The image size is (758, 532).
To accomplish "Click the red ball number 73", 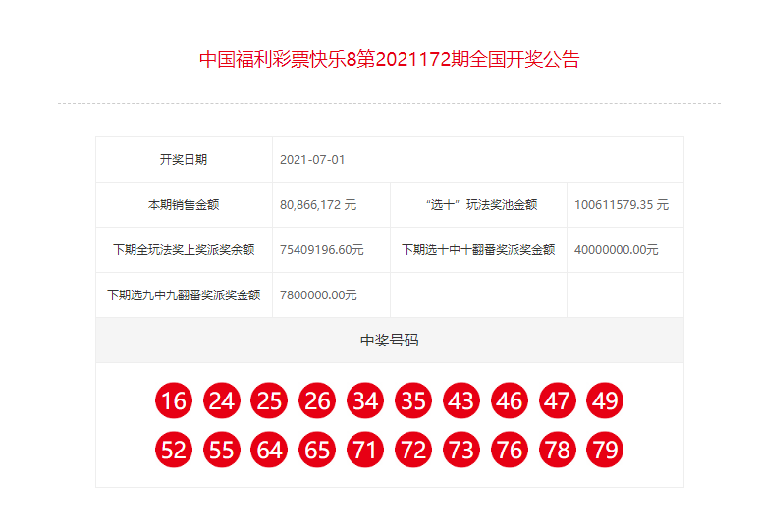I will tap(461, 450).
